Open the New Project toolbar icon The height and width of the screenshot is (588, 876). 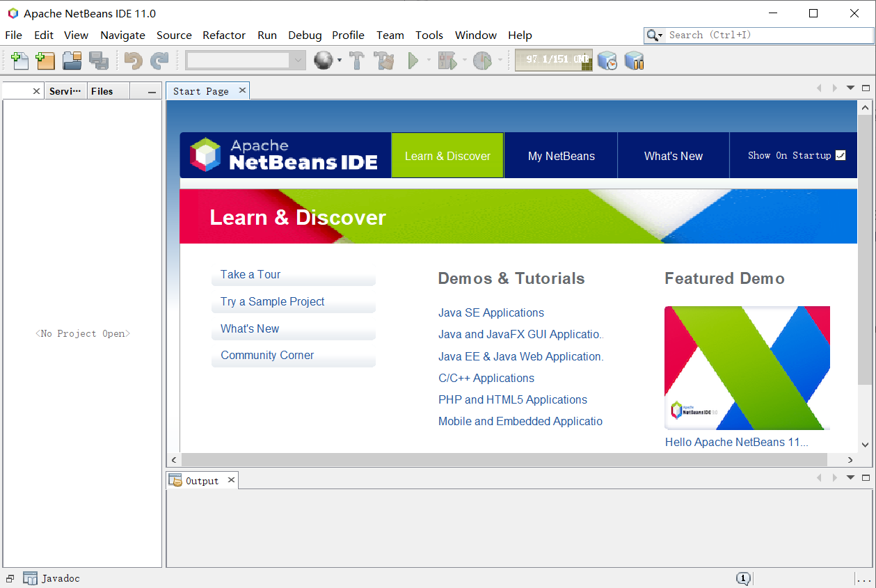pos(45,61)
